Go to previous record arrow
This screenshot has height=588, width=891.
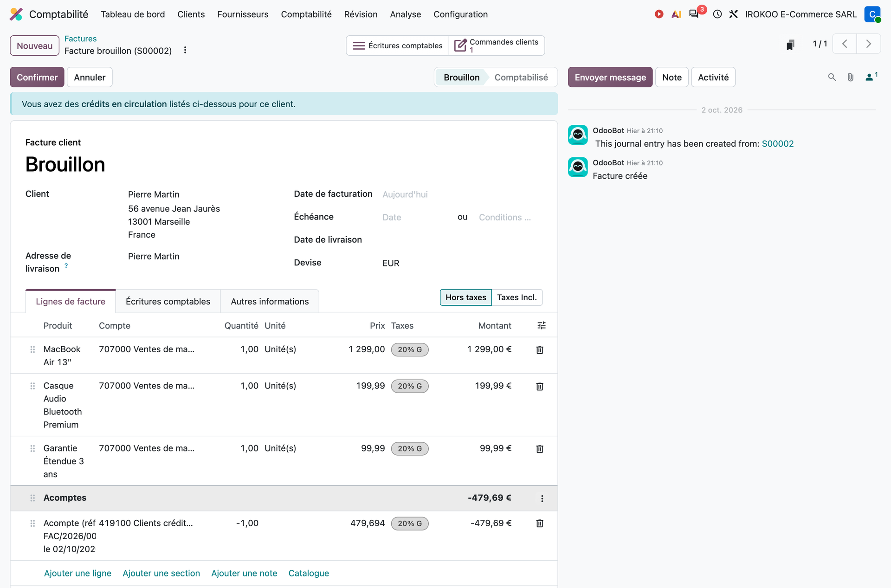click(x=845, y=44)
